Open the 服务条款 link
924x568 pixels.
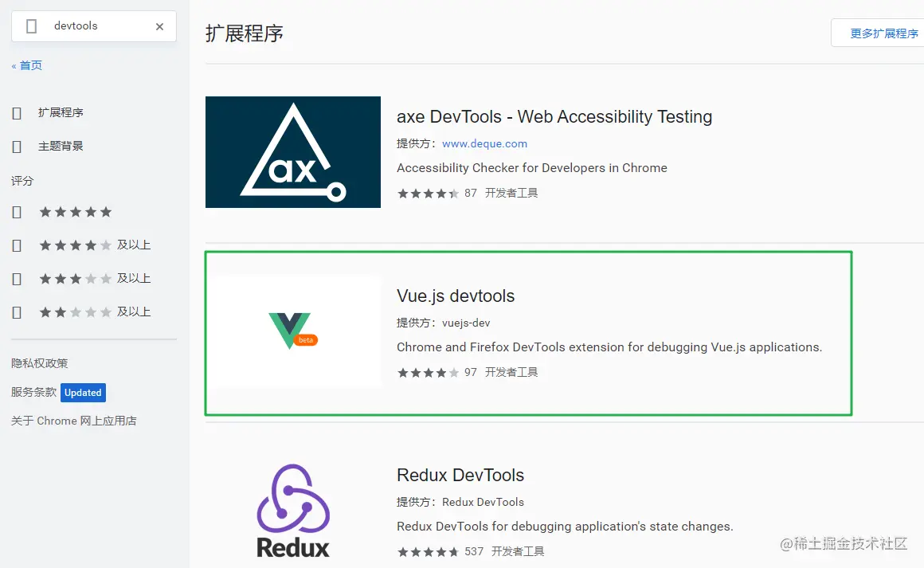(34, 392)
